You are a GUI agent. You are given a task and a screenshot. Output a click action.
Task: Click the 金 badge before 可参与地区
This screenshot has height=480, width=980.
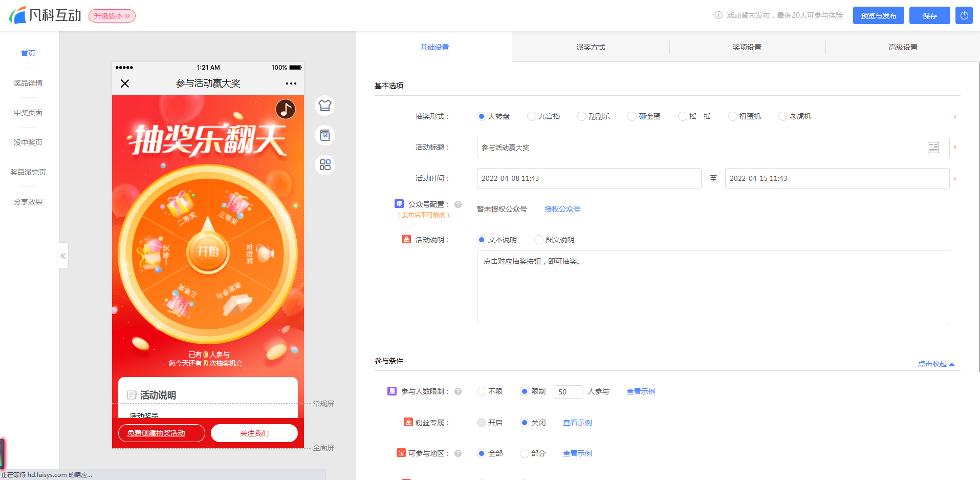pyautogui.click(x=401, y=453)
